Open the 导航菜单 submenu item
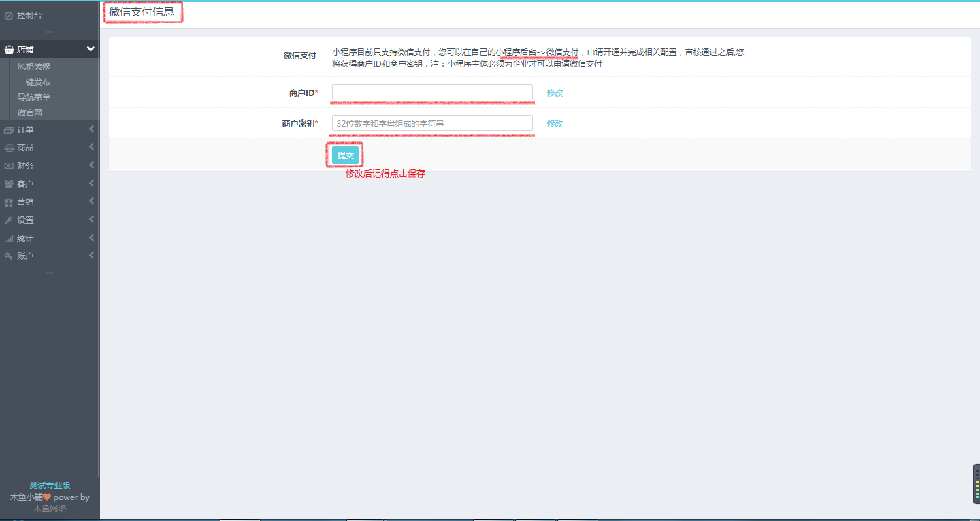 point(34,97)
